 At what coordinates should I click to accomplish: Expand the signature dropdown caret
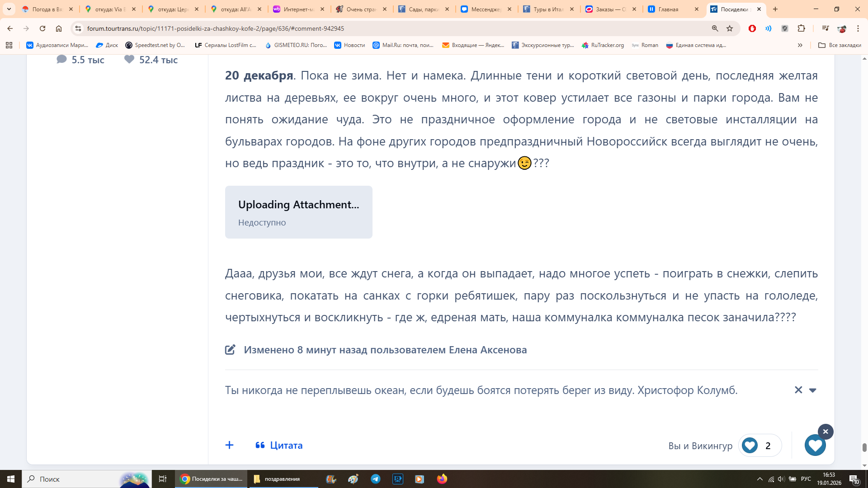pos(812,390)
